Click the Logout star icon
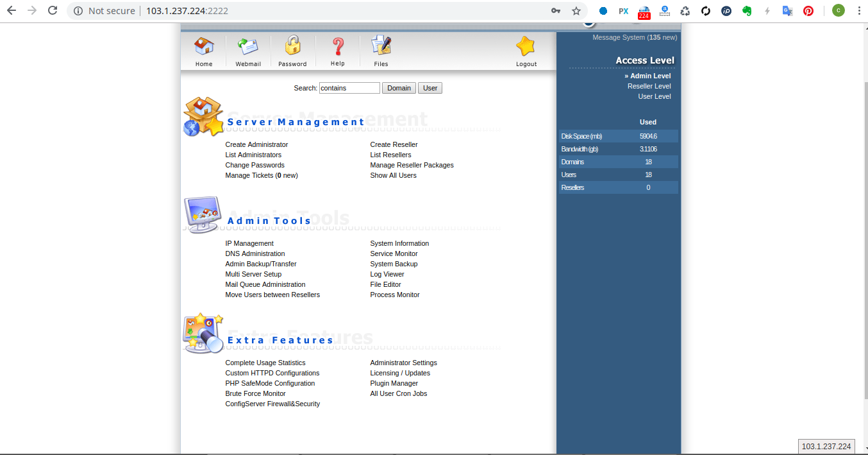This screenshot has width=868, height=455. (526, 46)
